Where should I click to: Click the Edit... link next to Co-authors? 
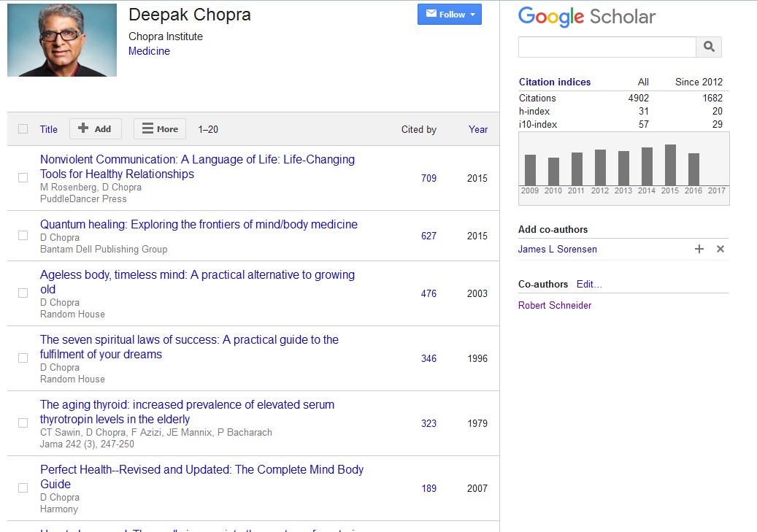[x=589, y=285]
